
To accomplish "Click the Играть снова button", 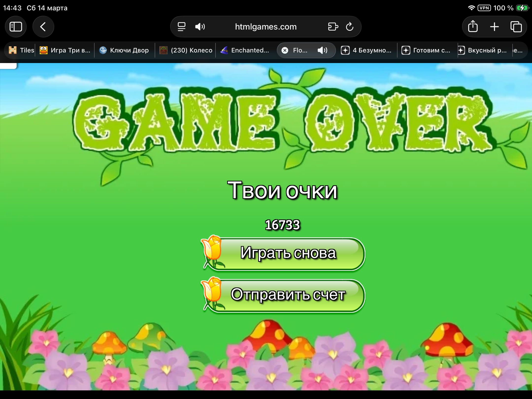I will pos(288,254).
